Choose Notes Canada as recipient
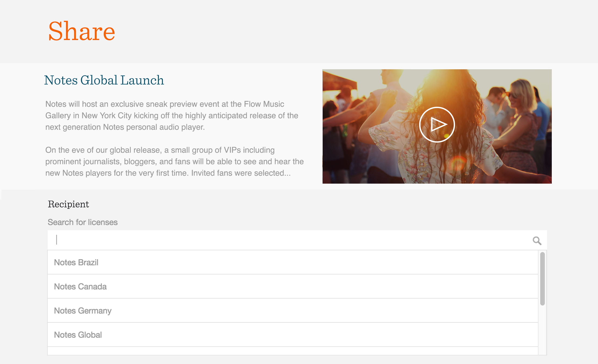The image size is (598, 364). coord(293,287)
